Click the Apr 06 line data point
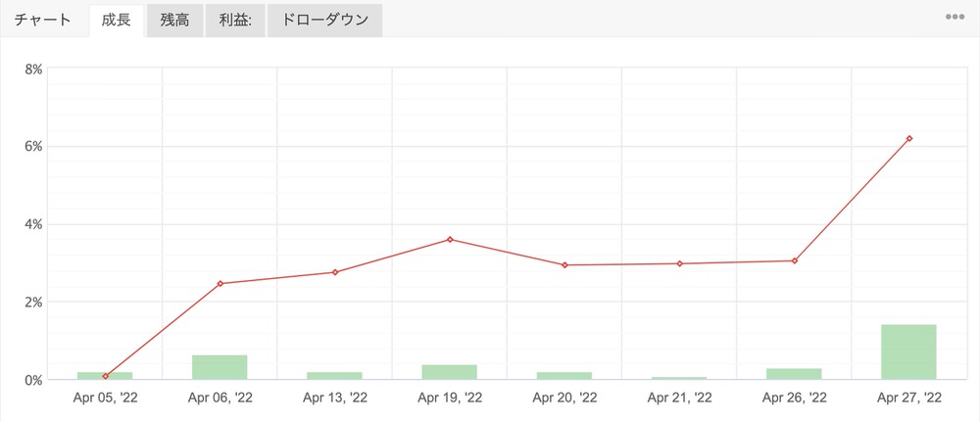The width and height of the screenshot is (980, 422). click(x=220, y=284)
